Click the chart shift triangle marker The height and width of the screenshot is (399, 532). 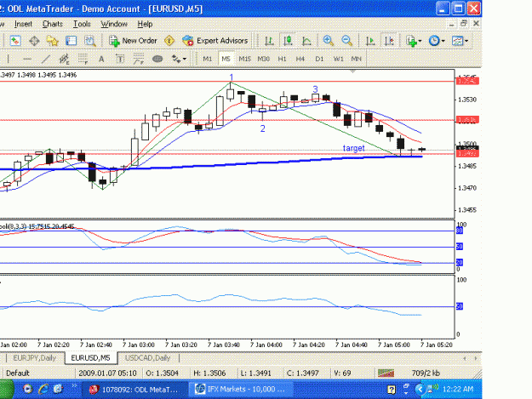pyautogui.click(x=353, y=71)
